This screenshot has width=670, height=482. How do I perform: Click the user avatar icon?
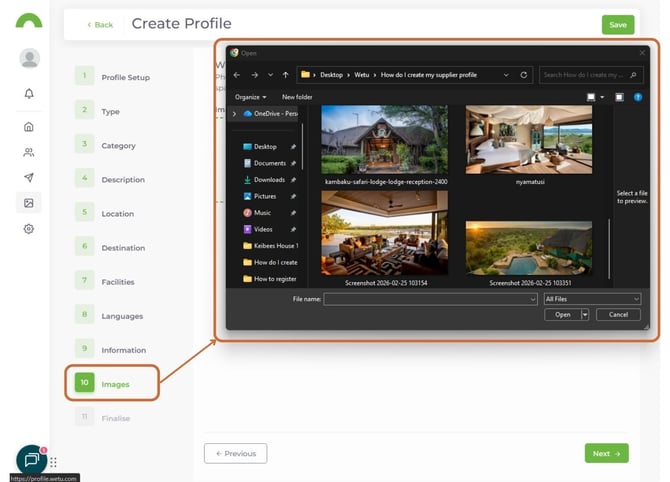[29, 58]
